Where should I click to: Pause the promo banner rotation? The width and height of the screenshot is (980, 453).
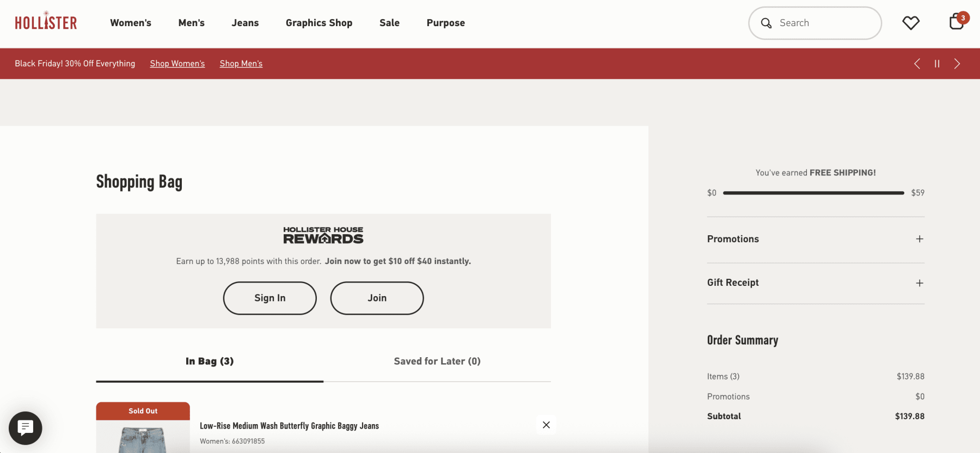[x=937, y=64]
